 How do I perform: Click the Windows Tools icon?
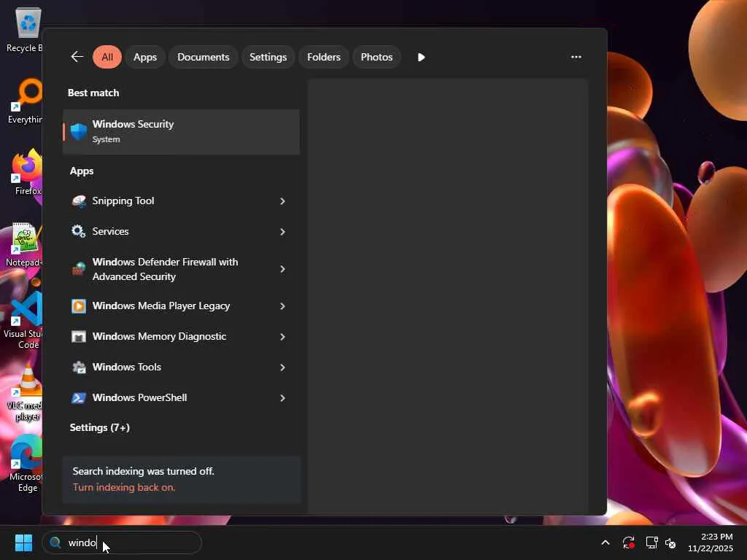[79, 367]
